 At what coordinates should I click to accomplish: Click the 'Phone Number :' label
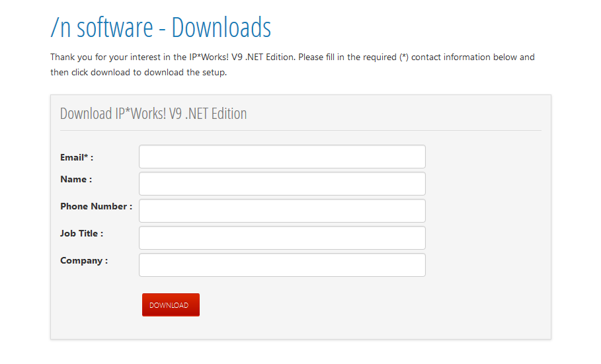pos(97,207)
